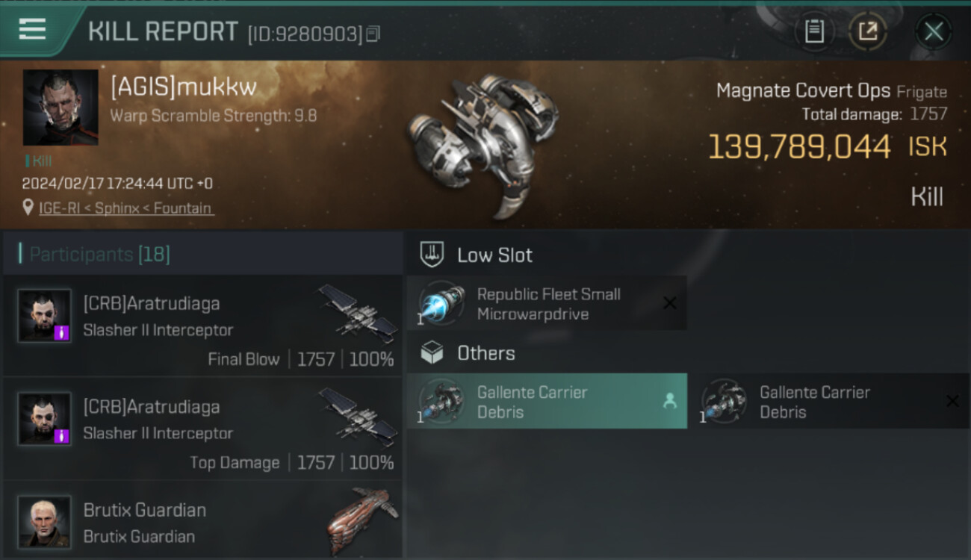The width and height of the screenshot is (971, 560).
Task: Select the Low Slot section icon
Action: click(x=432, y=255)
